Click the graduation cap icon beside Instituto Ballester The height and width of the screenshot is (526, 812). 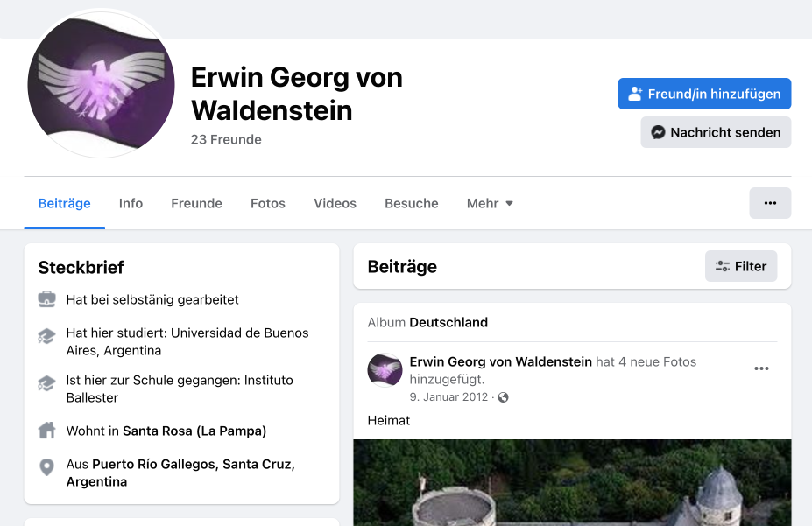pyautogui.click(x=47, y=382)
